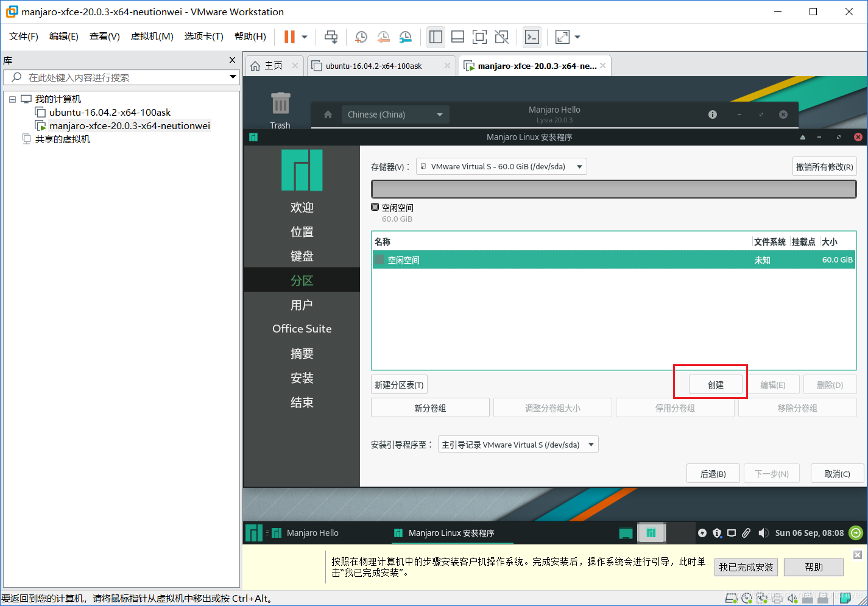This screenshot has width=868, height=606.
Task: Select manjaro-xfce-20.0.3-x64-neutionwei in the library tree
Action: coord(129,126)
